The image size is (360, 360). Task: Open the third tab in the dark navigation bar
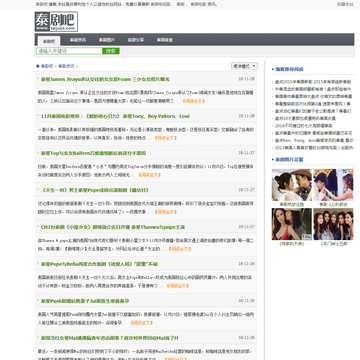(x=107, y=40)
